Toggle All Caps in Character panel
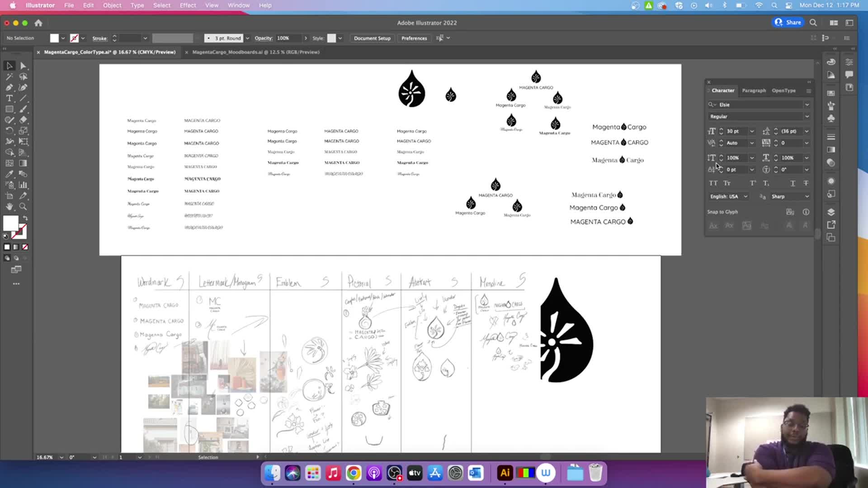This screenshot has height=488, width=868. click(713, 183)
